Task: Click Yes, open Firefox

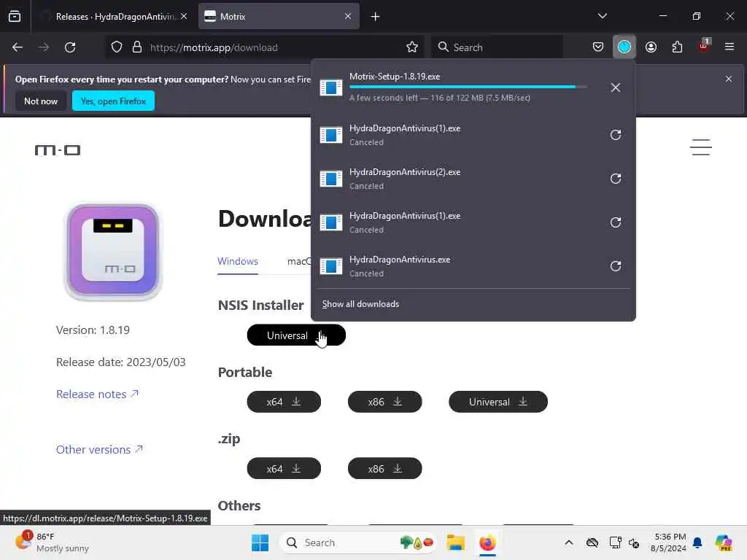Action: (113, 101)
